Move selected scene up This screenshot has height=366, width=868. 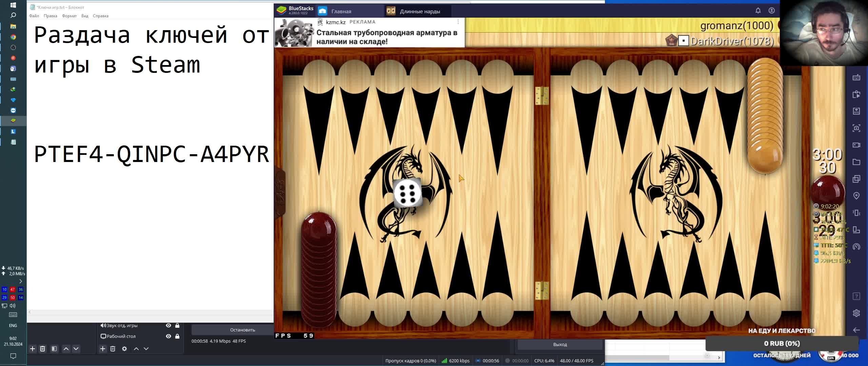(x=66, y=349)
